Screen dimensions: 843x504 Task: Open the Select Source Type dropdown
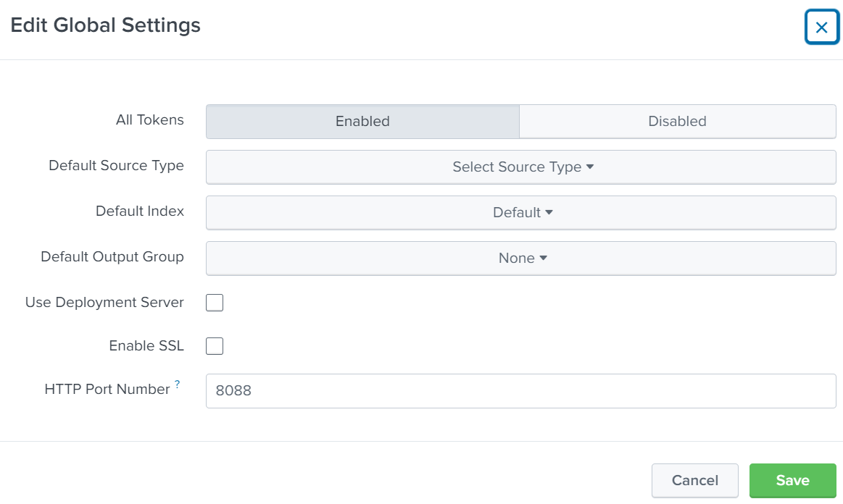[521, 167]
